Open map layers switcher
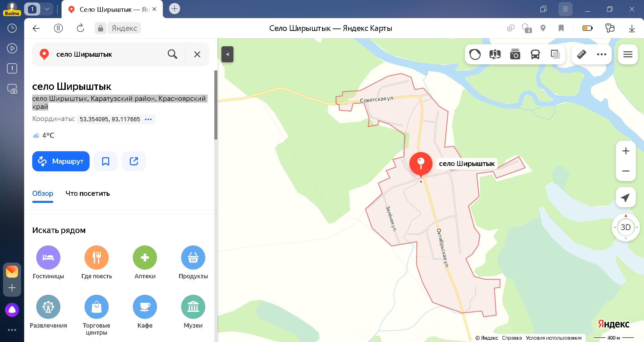 555,54
